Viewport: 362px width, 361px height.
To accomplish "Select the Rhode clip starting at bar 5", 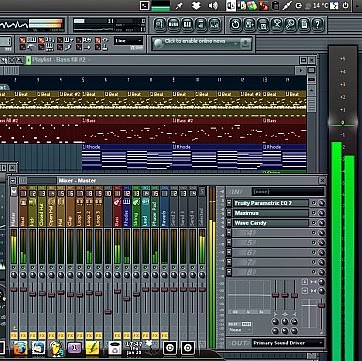I will tap(127, 157).
